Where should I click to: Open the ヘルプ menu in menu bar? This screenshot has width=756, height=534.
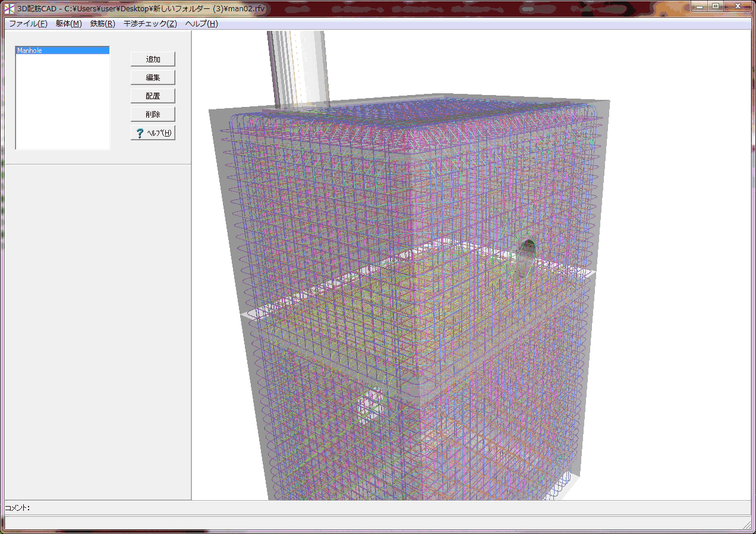click(x=201, y=24)
